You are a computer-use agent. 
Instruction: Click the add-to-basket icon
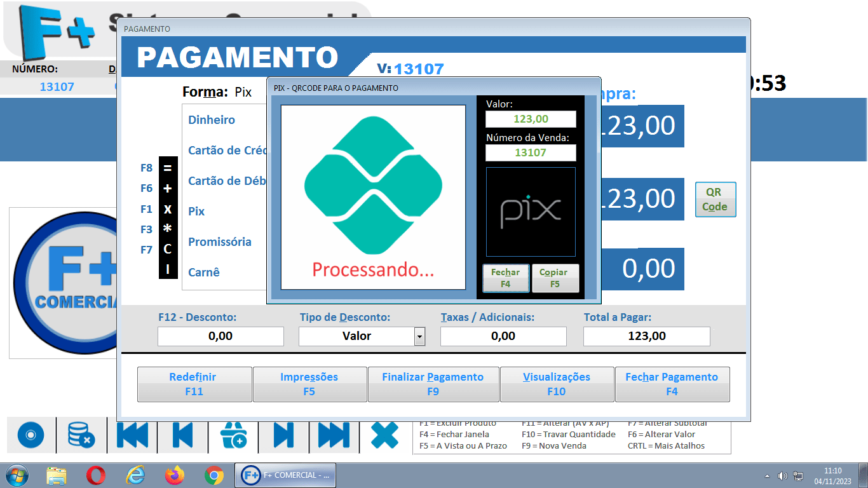tap(233, 436)
